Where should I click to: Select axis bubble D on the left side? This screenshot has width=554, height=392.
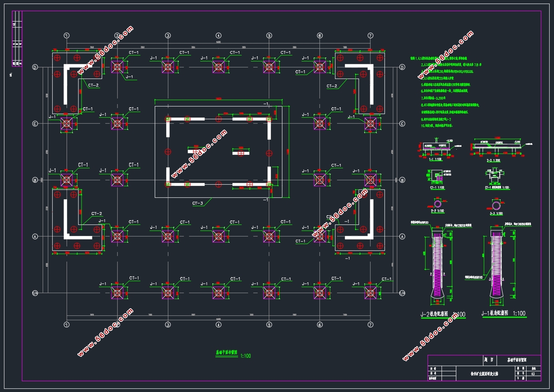point(35,67)
